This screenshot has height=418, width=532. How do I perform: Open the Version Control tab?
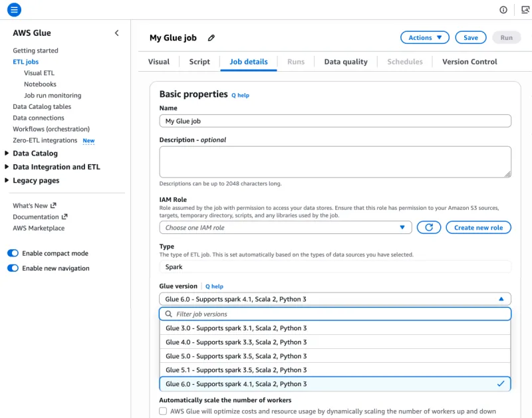(x=469, y=62)
